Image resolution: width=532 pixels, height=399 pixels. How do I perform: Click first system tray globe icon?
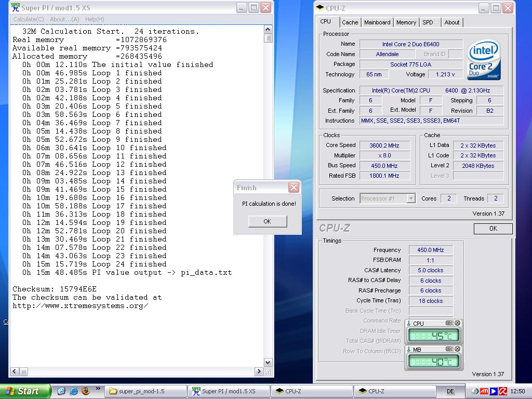tap(475, 391)
